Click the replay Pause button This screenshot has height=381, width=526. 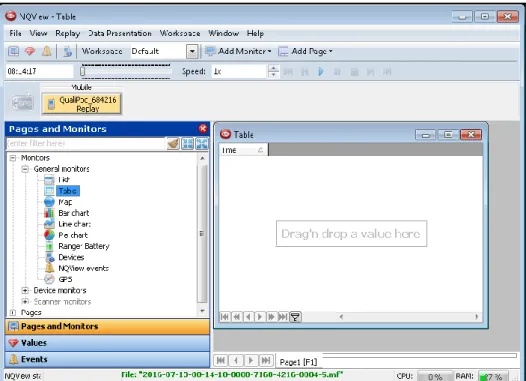click(x=337, y=71)
